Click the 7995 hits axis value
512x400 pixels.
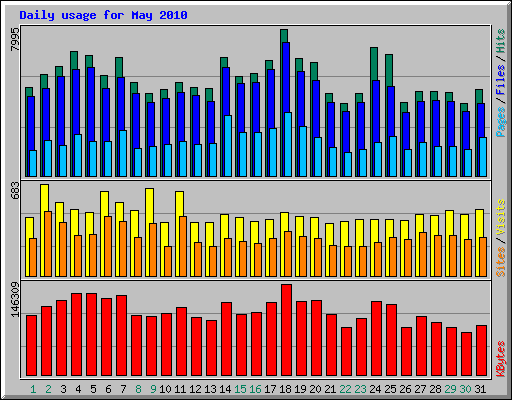pos(15,39)
